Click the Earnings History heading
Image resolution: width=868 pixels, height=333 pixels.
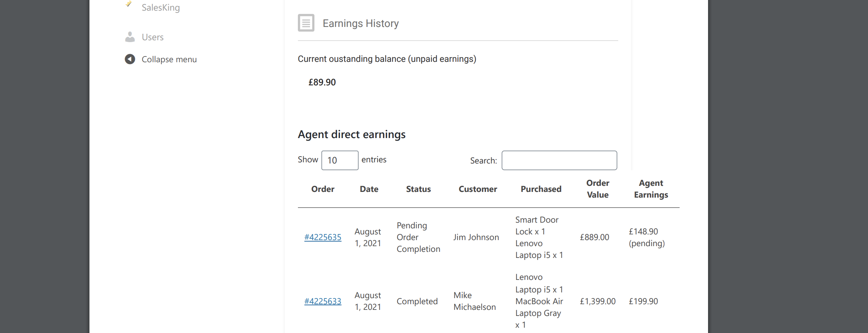[x=361, y=23]
